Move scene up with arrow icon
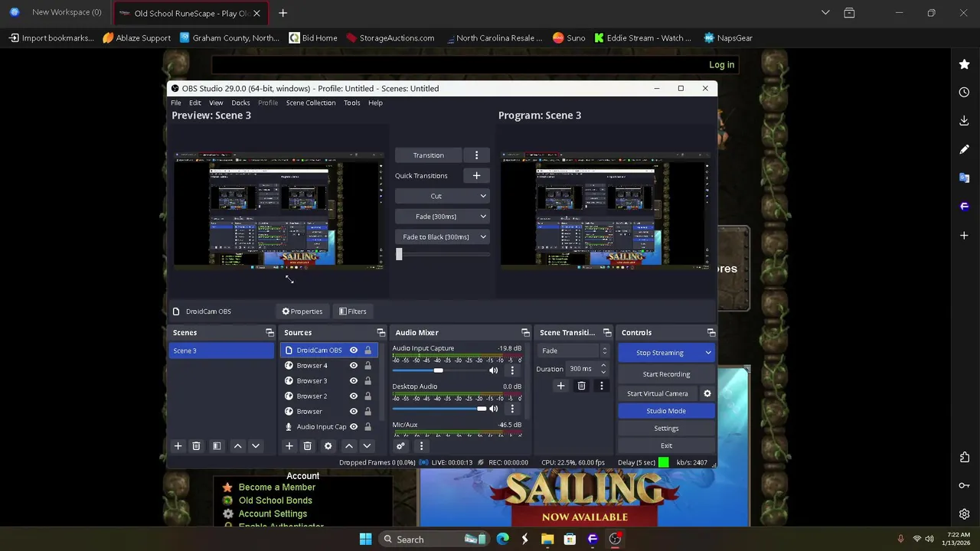Image resolution: width=980 pixels, height=551 pixels. (x=237, y=446)
